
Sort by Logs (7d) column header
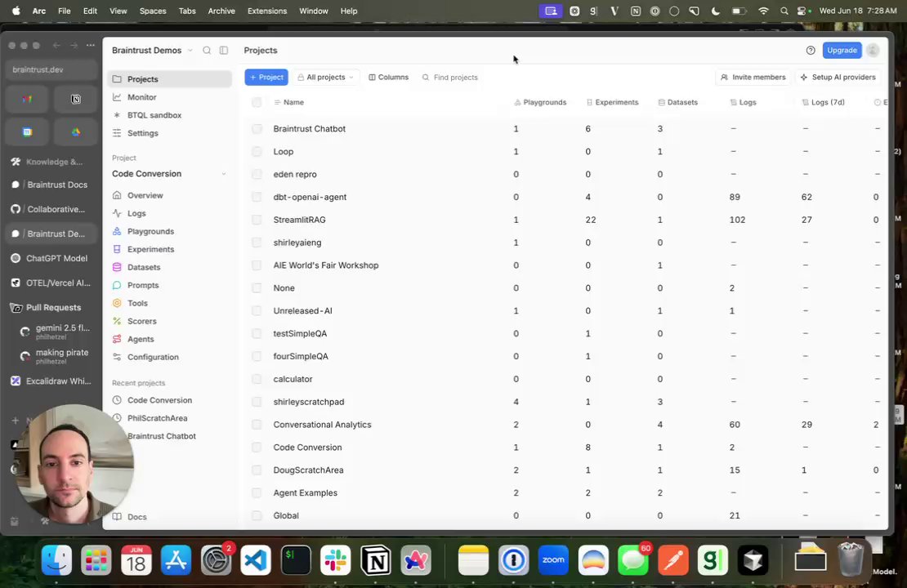coord(823,102)
